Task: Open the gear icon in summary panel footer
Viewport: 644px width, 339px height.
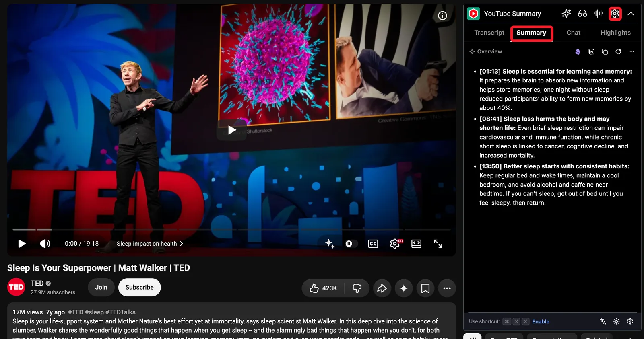Action: (630, 321)
